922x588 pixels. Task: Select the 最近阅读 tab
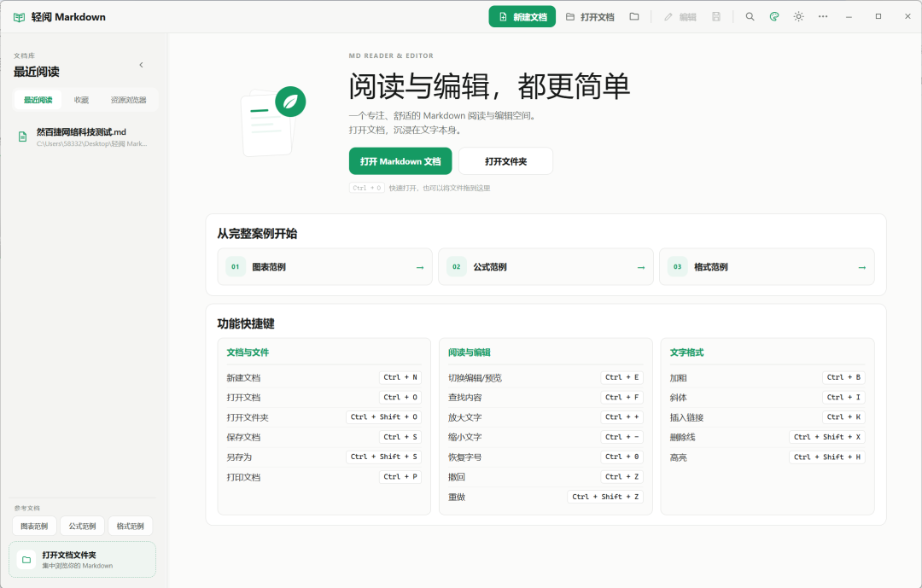pyautogui.click(x=38, y=100)
